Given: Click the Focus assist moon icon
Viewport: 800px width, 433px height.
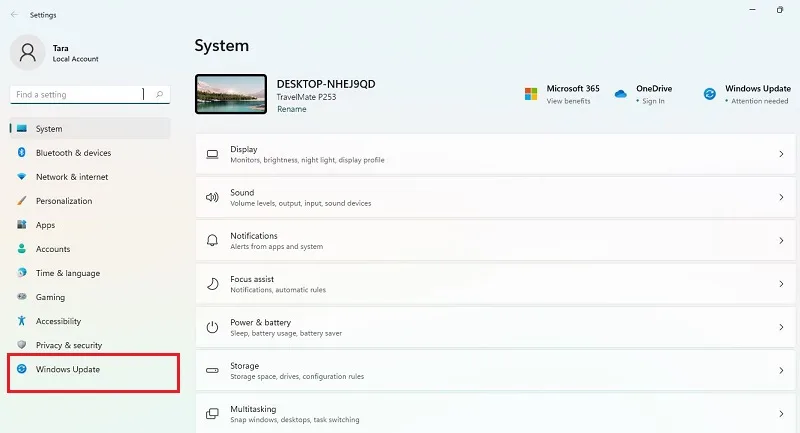Looking at the screenshot, I should click(212, 284).
